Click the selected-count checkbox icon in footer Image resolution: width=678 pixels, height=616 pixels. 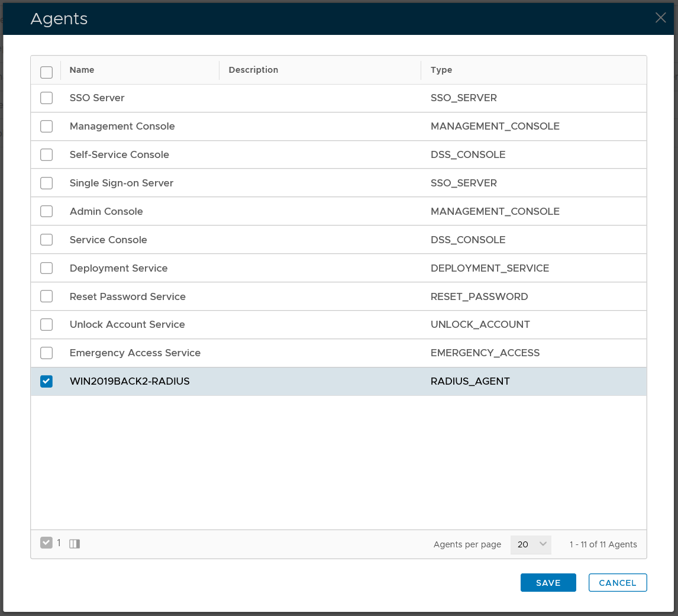[x=46, y=543]
